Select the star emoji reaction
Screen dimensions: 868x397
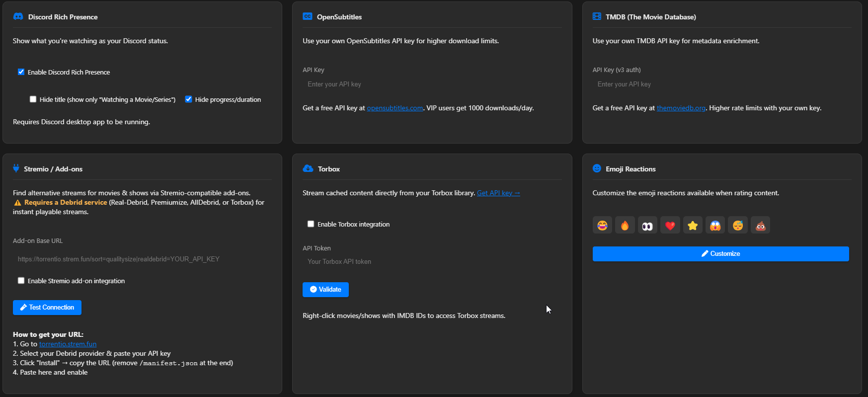[693, 225]
